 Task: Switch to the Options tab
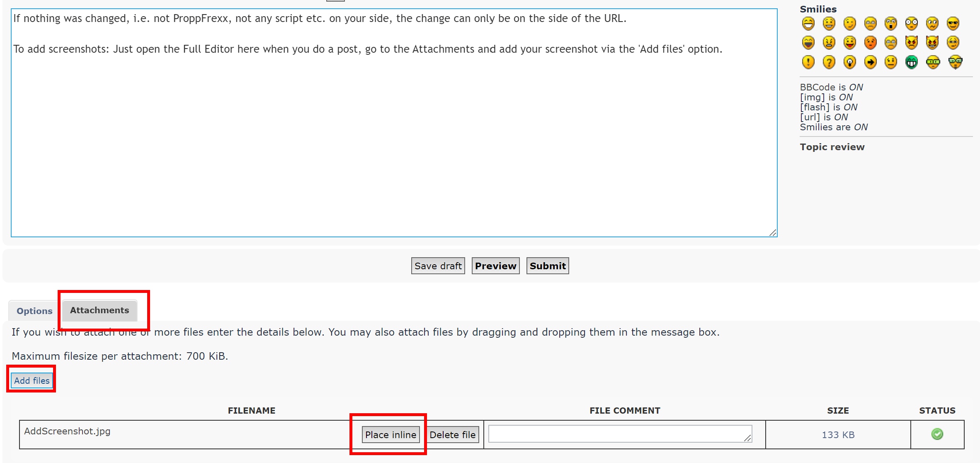pos(34,311)
